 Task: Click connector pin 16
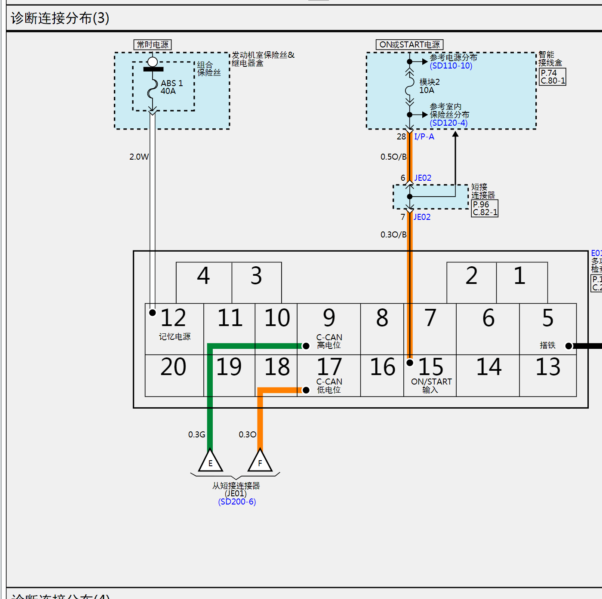click(x=382, y=376)
